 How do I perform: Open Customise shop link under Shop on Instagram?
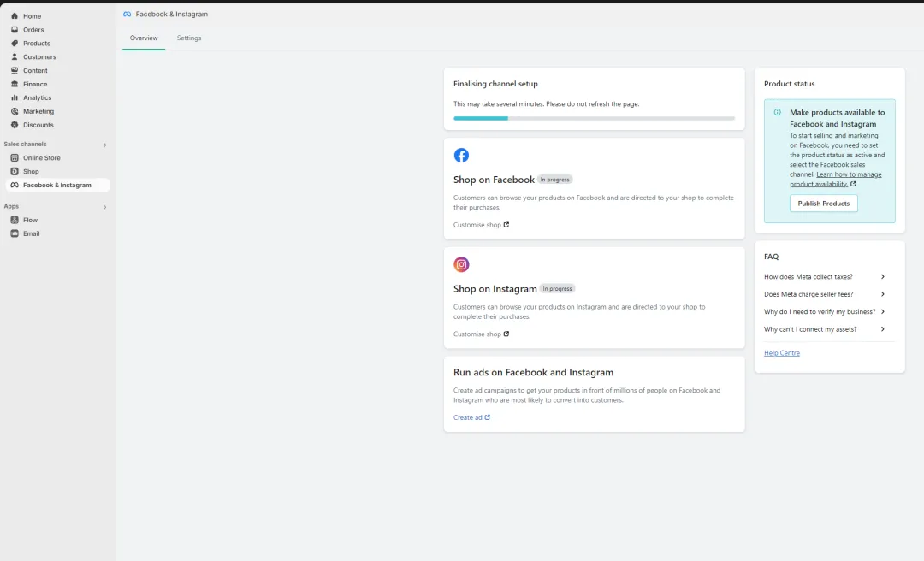481,334
